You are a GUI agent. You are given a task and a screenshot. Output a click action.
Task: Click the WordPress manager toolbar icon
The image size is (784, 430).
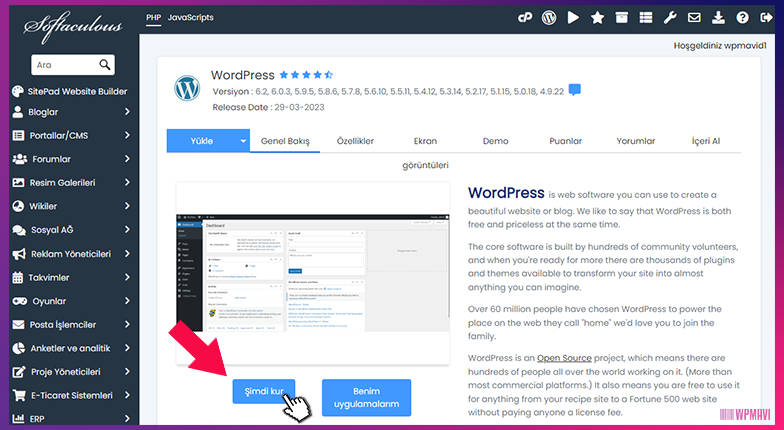pos(549,18)
